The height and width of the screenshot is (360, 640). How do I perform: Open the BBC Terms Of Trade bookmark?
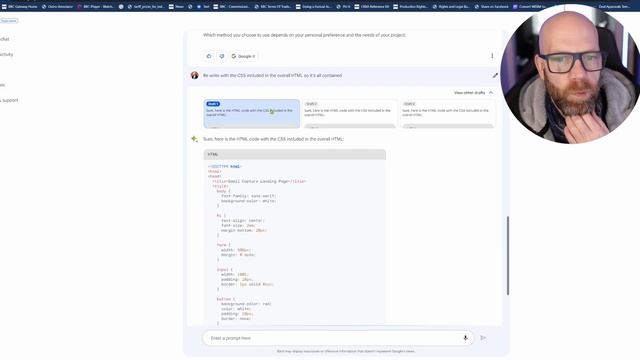pos(273,7)
